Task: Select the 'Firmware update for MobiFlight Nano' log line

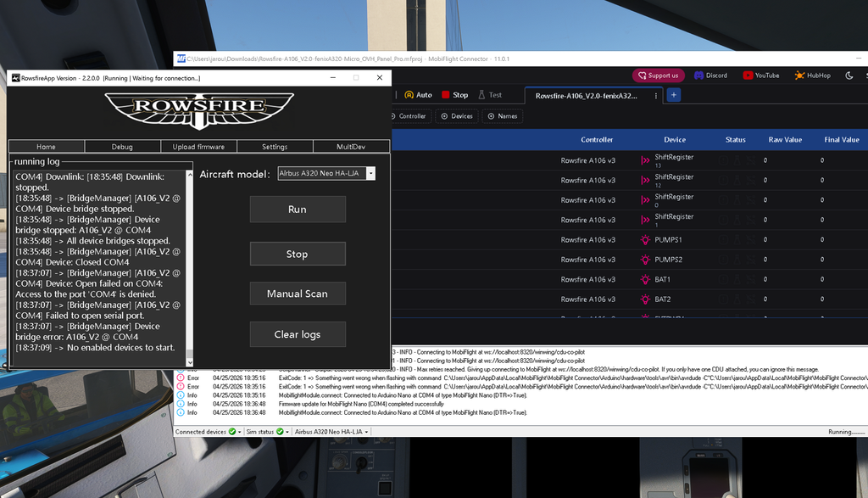Action: (x=361, y=405)
